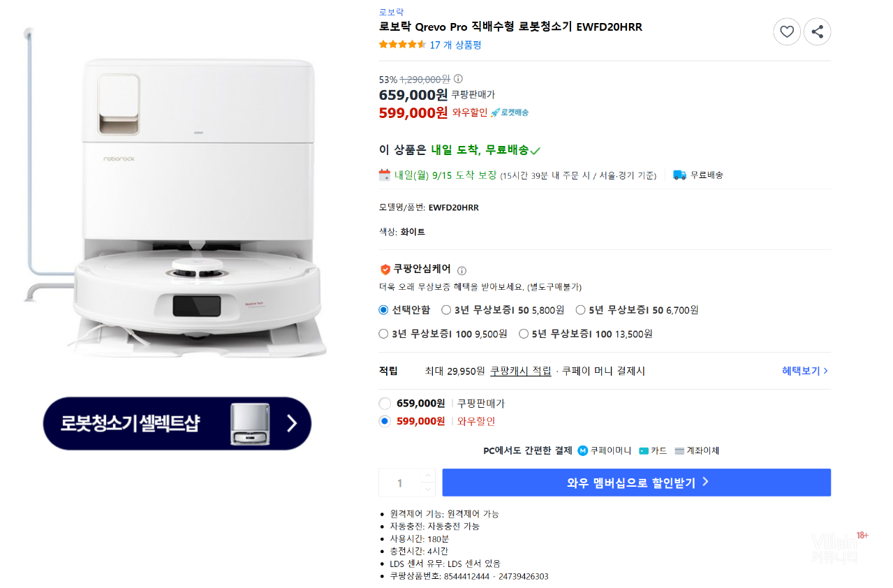Click the 로보락 brand link

coord(391,12)
